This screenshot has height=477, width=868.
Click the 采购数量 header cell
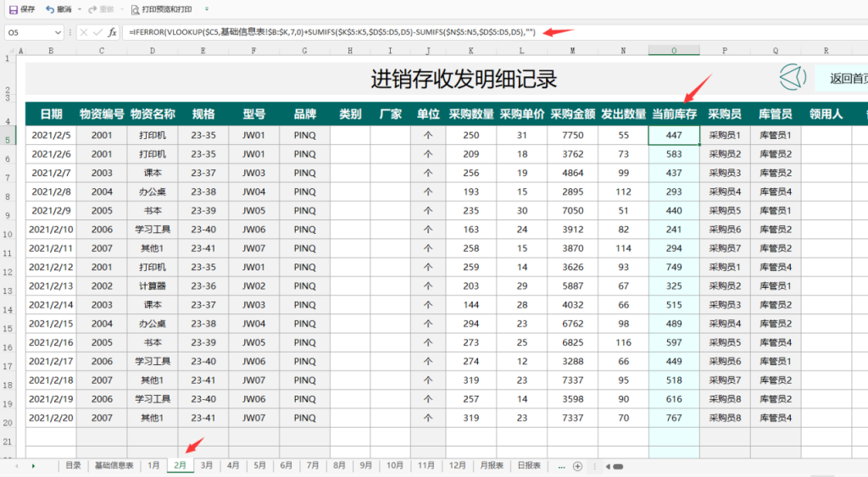tap(471, 114)
